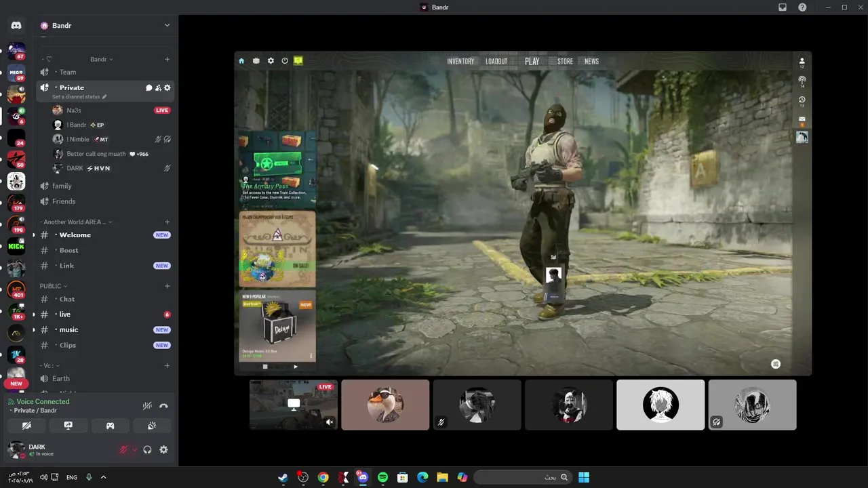
Task: Click the '! Nimble' voice participant
Action: click(x=112, y=139)
